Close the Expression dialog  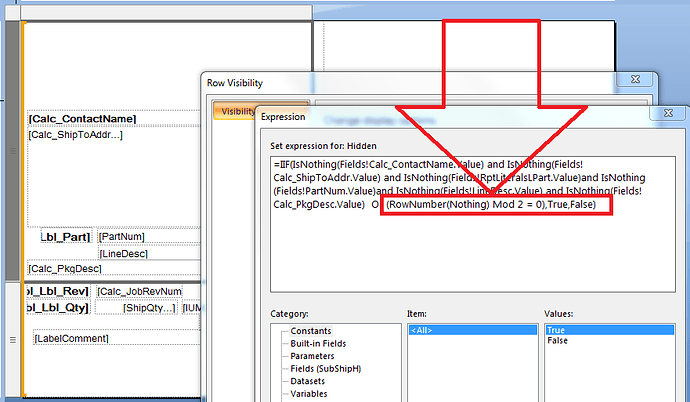coord(668,113)
